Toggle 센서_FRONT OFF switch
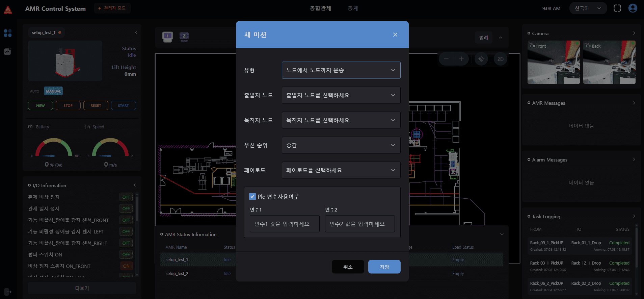This screenshot has width=644, height=299. (x=126, y=220)
